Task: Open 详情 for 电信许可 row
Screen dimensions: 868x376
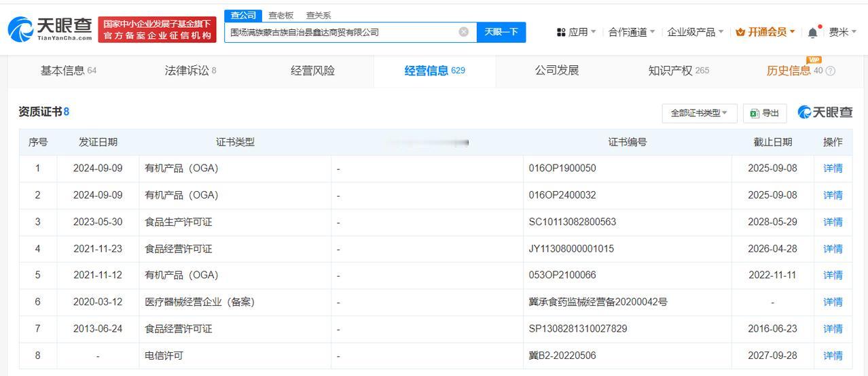Action: pyautogui.click(x=833, y=356)
